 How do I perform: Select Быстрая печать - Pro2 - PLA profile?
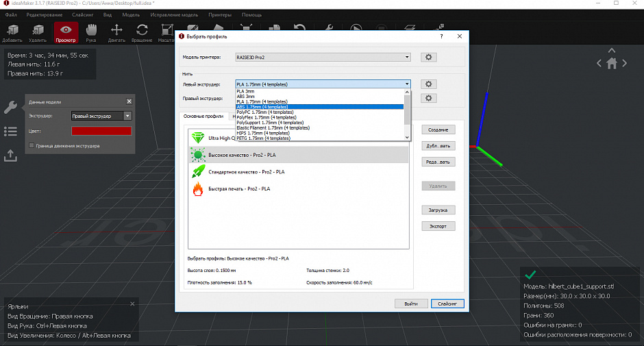(x=299, y=188)
